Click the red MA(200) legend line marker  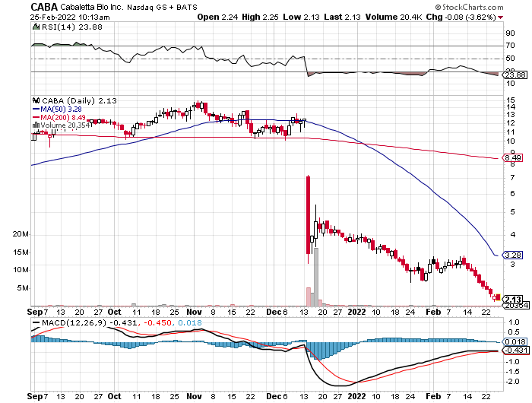click(x=36, y=117)
